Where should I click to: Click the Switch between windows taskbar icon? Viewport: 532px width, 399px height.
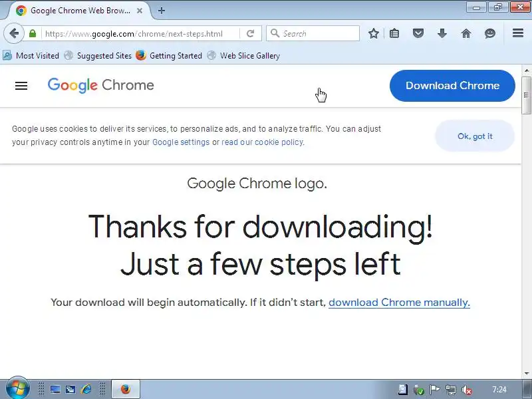70,390
